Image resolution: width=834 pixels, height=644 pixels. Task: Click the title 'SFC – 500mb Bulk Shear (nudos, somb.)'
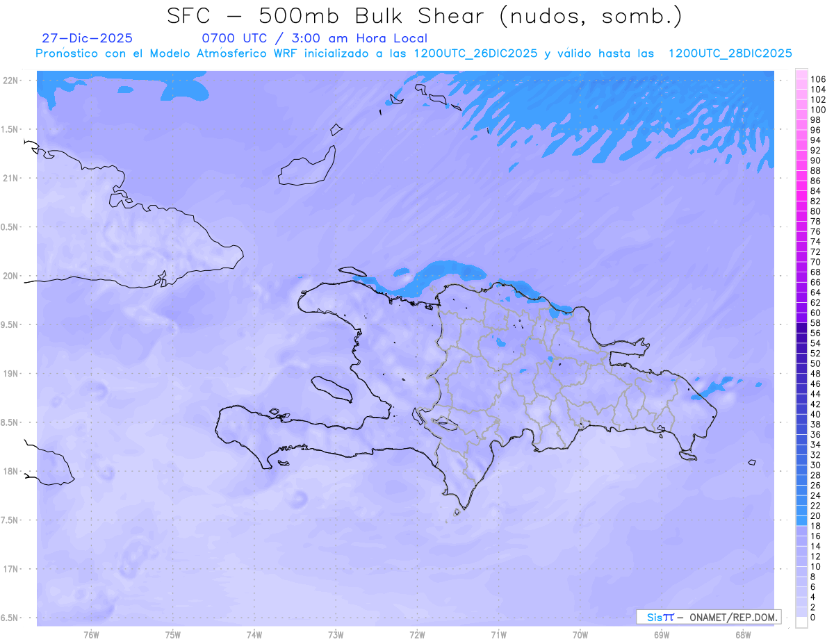click(x=425, y=16)
